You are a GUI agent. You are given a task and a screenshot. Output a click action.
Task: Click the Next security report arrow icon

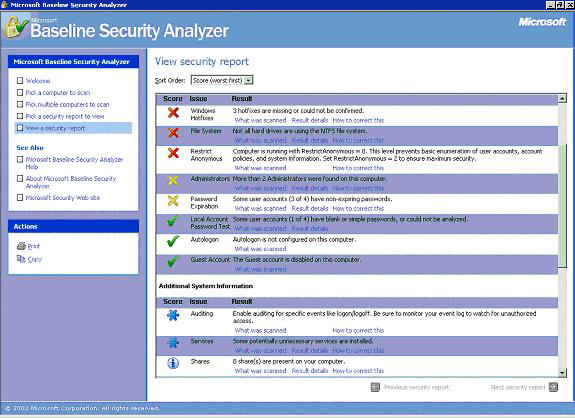(x=553, y=387)
